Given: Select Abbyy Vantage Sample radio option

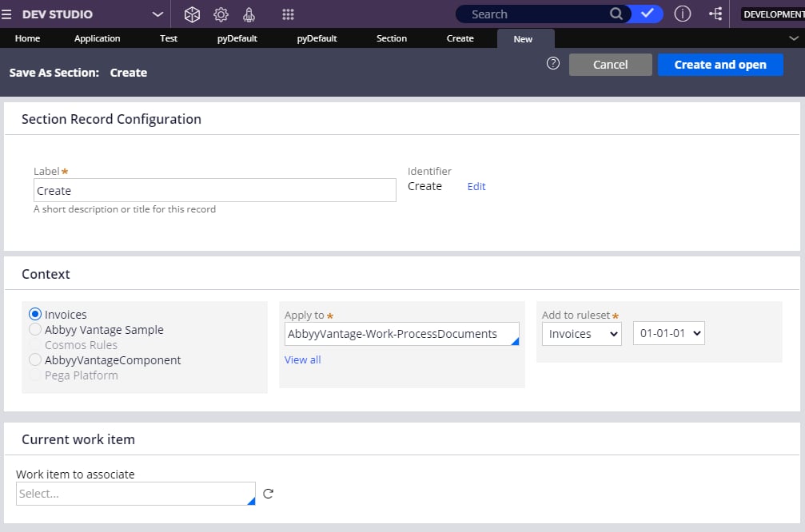Looking at the screenshot, I should (x=35, y=329).
